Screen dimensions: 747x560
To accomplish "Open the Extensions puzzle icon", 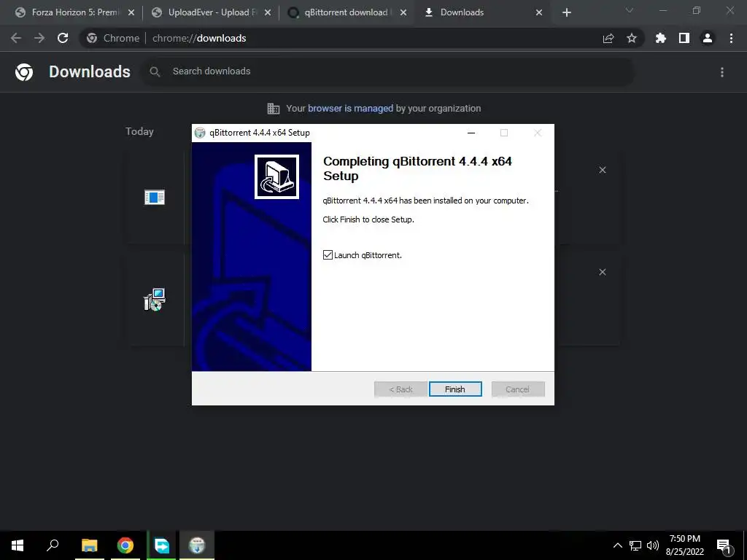I will coord(661,38).
